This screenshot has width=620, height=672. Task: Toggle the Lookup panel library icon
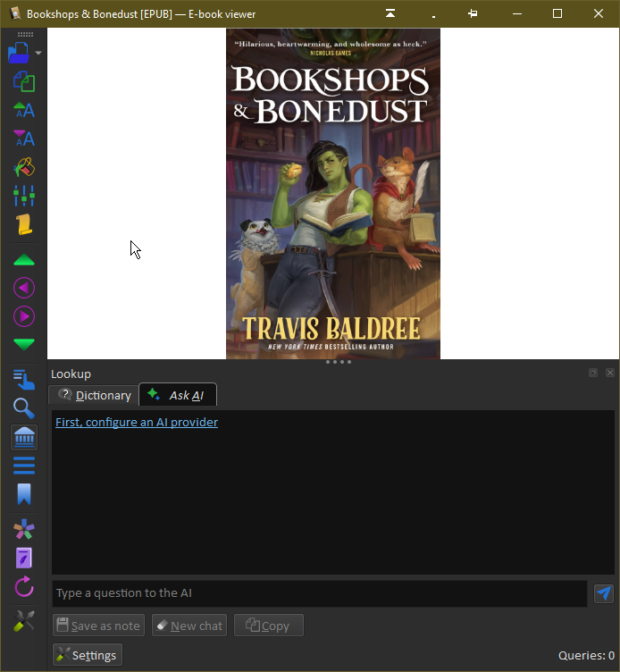coord(24,438)
